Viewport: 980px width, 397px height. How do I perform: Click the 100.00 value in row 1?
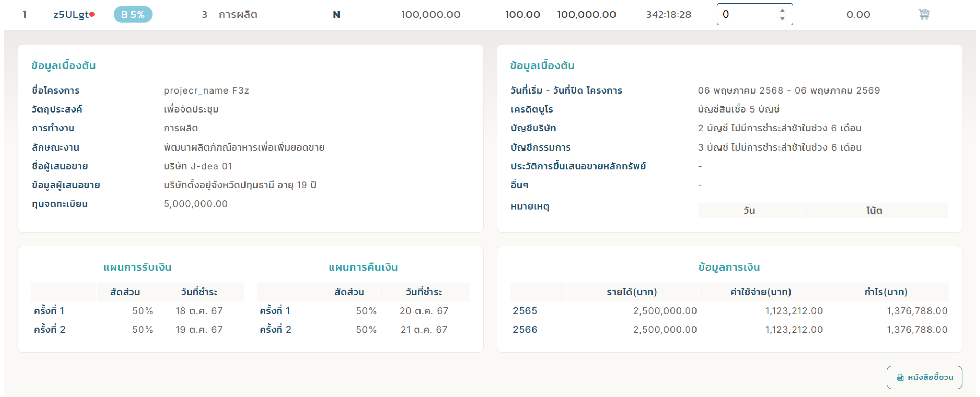pos(522,15)
